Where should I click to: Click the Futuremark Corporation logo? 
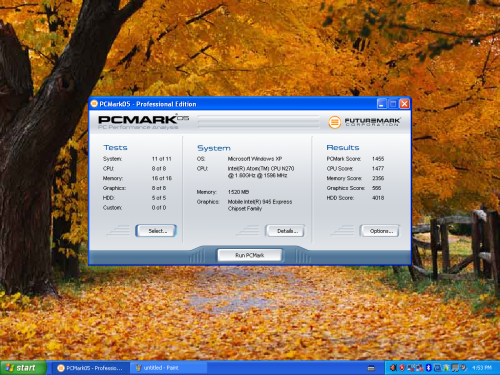point(364,122)
